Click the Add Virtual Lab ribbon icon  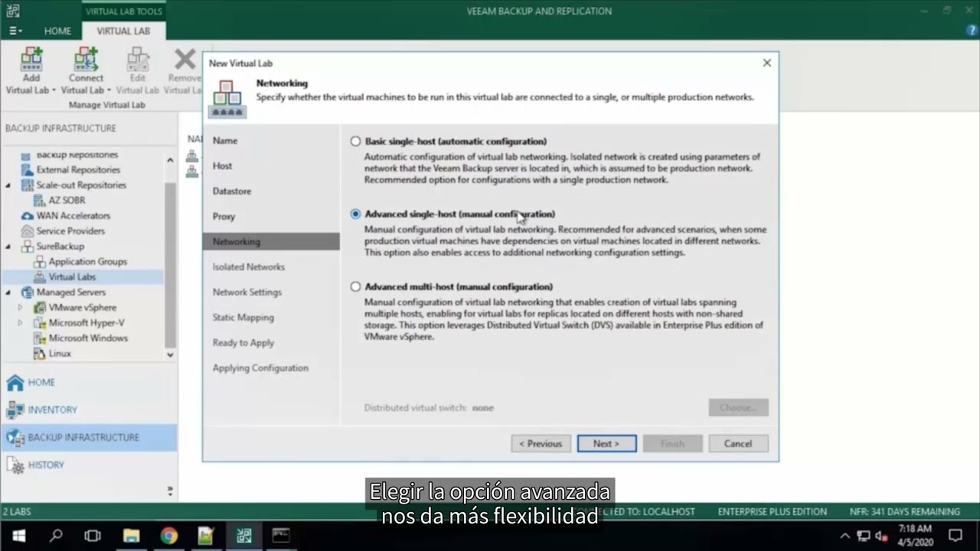[31, 60]
